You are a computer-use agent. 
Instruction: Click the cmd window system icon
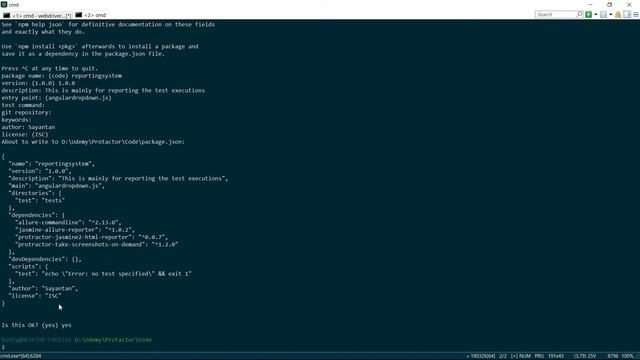(4, 4)
